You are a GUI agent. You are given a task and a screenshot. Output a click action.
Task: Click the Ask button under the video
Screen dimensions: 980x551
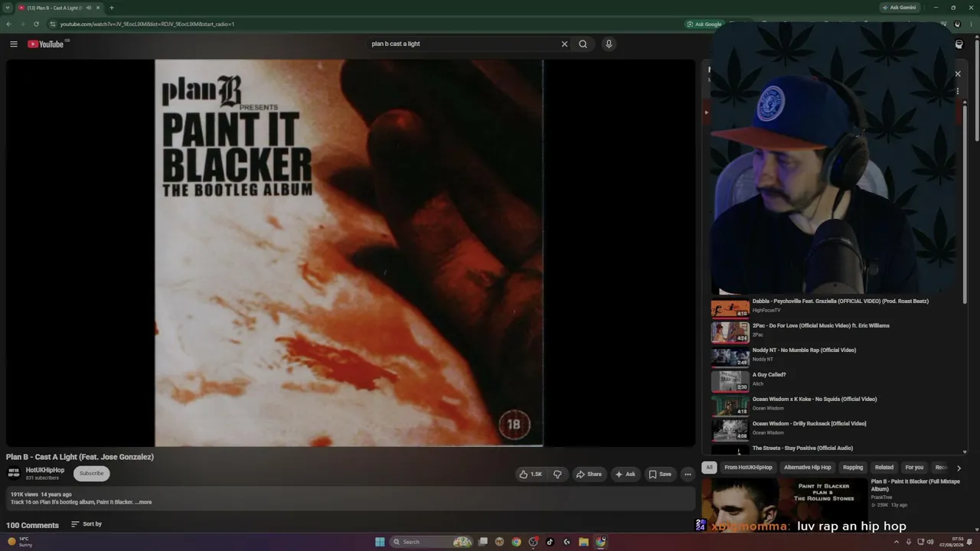pyautogui.click(x=626, y=474)
